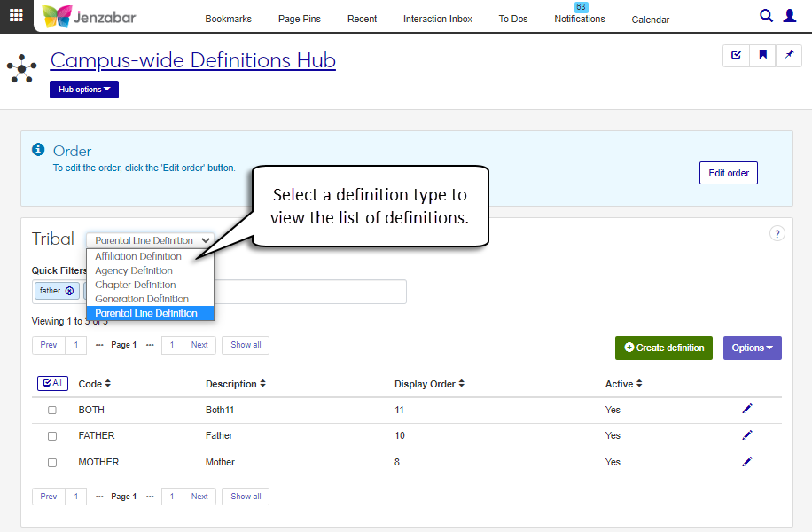Toggle the select All checkbox button
This screenshot has height=532, width=812.
[x=52, y=384]
